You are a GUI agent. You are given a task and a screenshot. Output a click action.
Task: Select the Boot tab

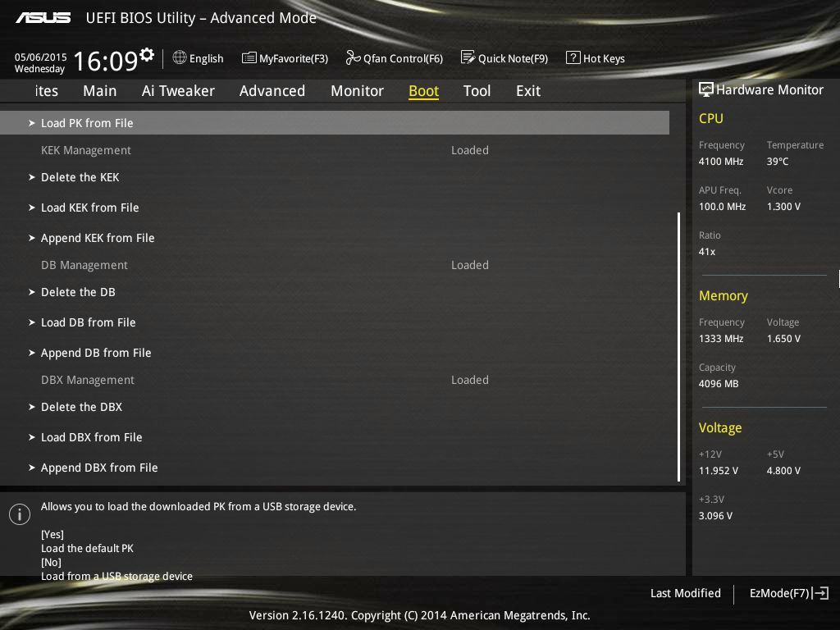tap(423, 91)
